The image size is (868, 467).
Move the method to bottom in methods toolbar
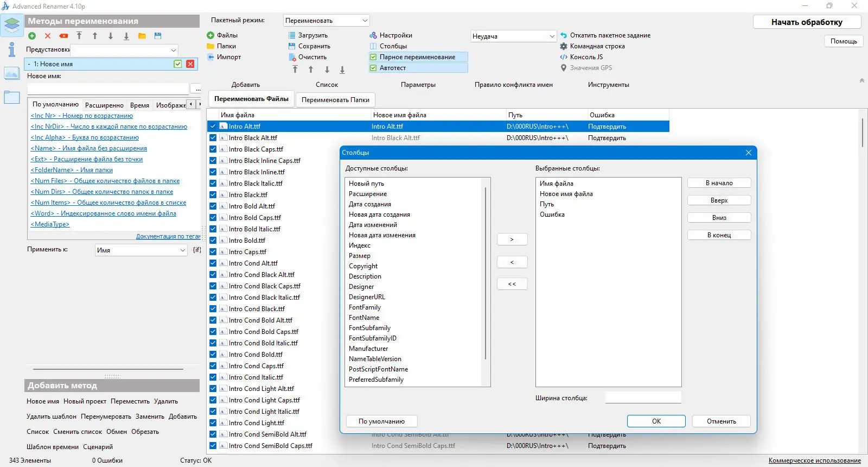click(x=126, y=36)
